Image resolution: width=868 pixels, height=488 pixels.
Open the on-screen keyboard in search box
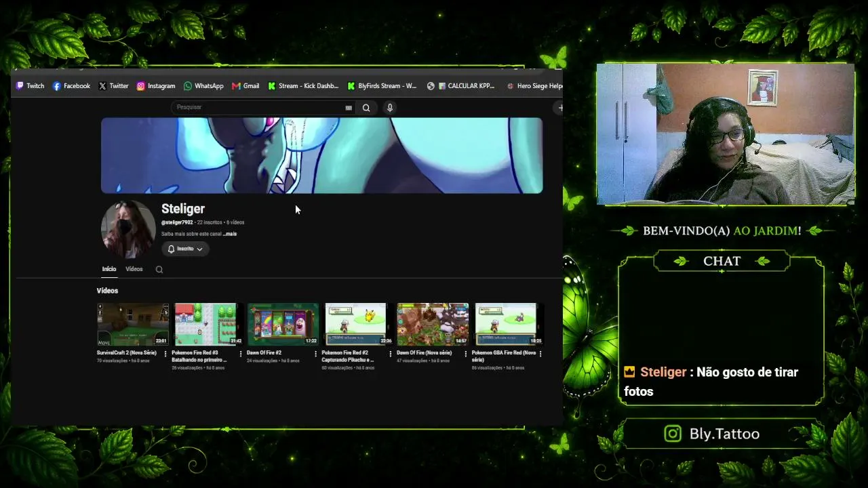(x=349, y=108)
